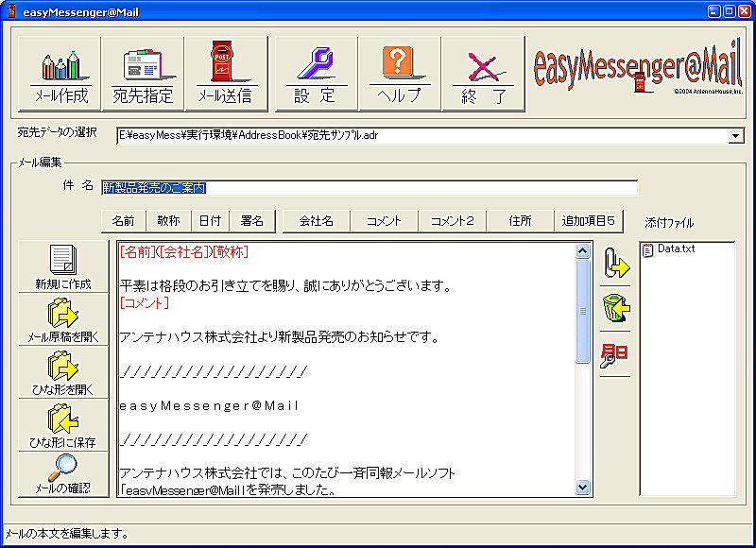Click 終了 exit button with X

click(x=483, y=74)
